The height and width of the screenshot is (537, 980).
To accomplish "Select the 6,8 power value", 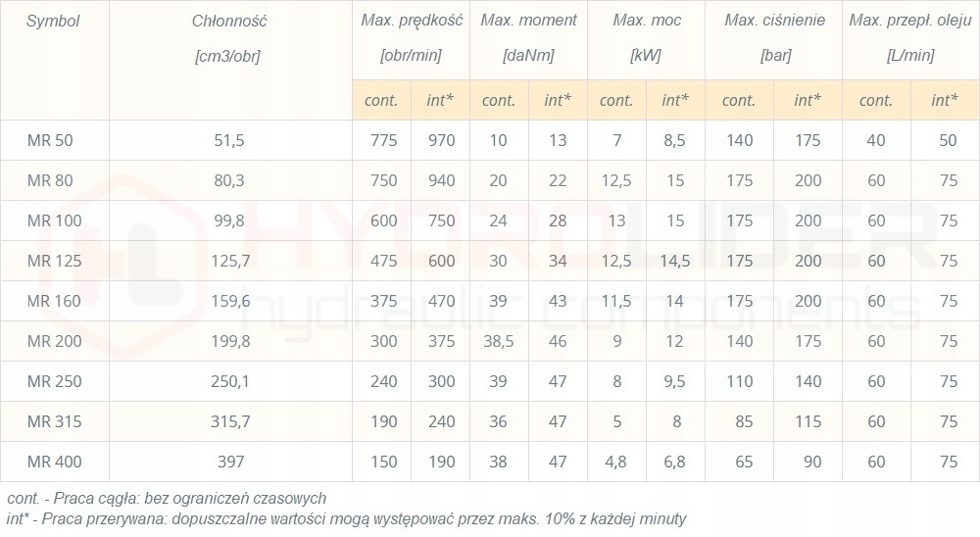I will [675, 462].
